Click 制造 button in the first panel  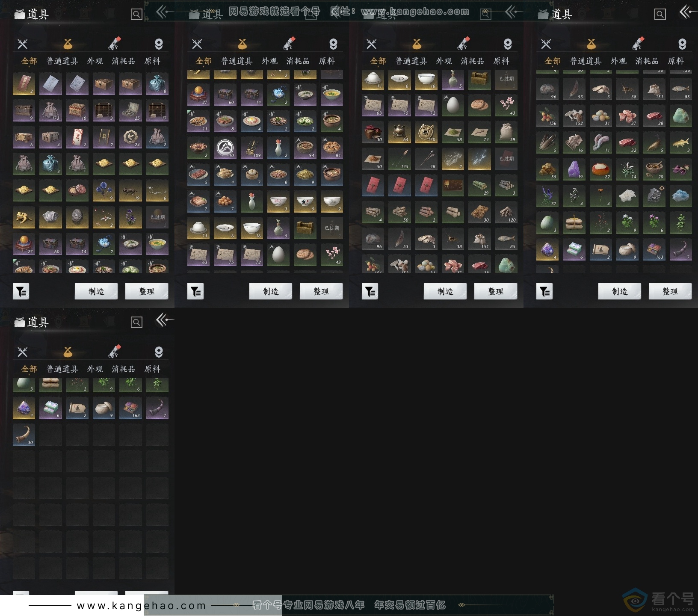[96, 291]
